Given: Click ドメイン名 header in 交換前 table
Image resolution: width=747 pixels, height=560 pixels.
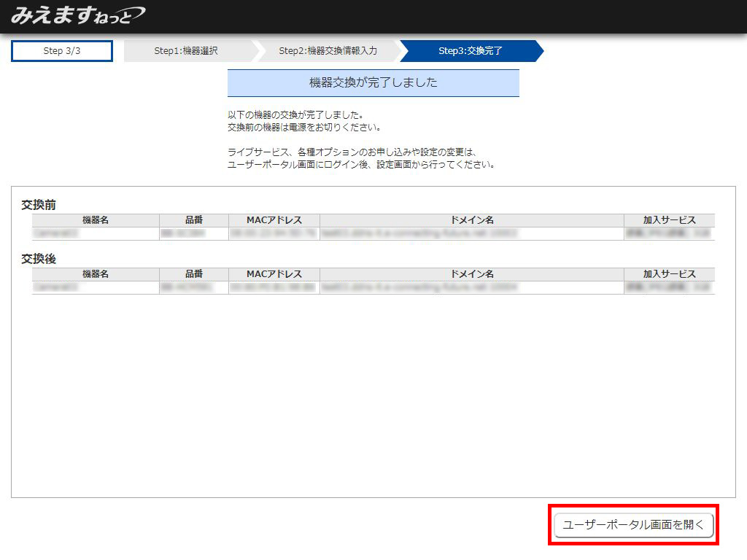Looking at the screenshot, I should click(x=471, y=220).
